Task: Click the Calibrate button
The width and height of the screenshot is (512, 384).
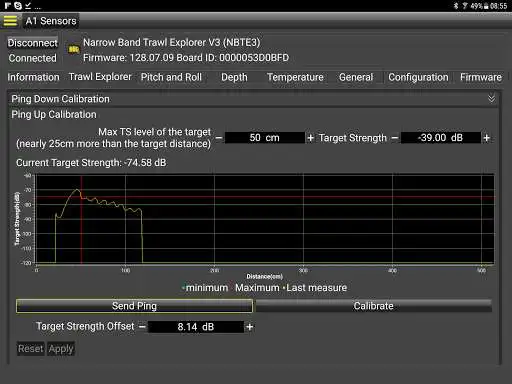Action: [x=374, y=306]
